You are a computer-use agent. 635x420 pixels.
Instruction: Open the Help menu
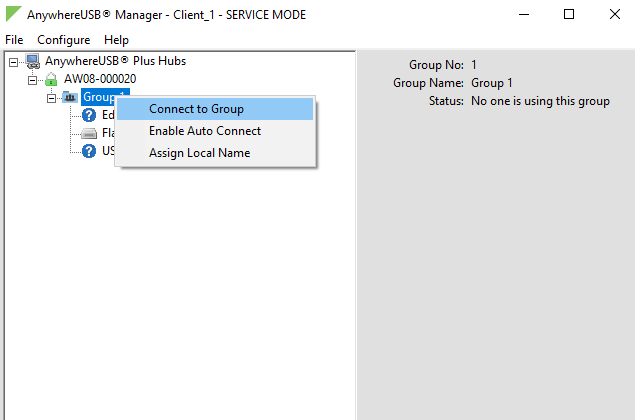pyautogui.click(x=116, y=40)
